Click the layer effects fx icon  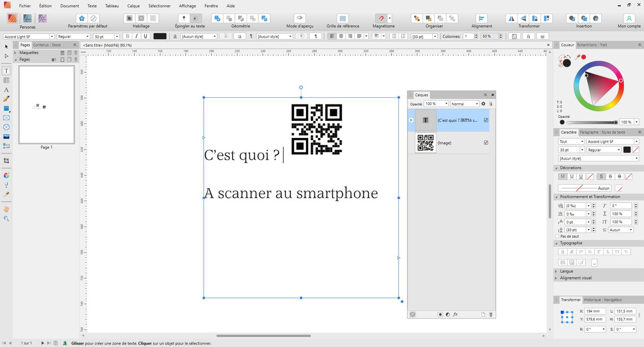click(x=455, y=314)
